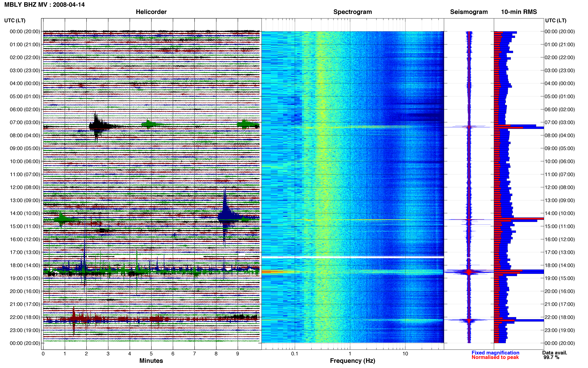Viewport: 588px width, 368px height.
Task: Click left time label '01:00 (21:00)'
Action: (25, 45)
